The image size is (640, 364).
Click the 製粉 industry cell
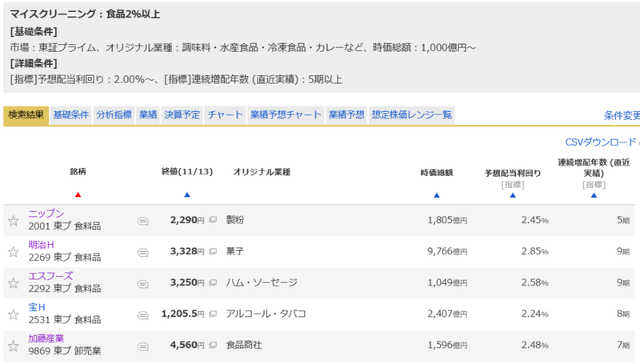[x=235, y=220]
